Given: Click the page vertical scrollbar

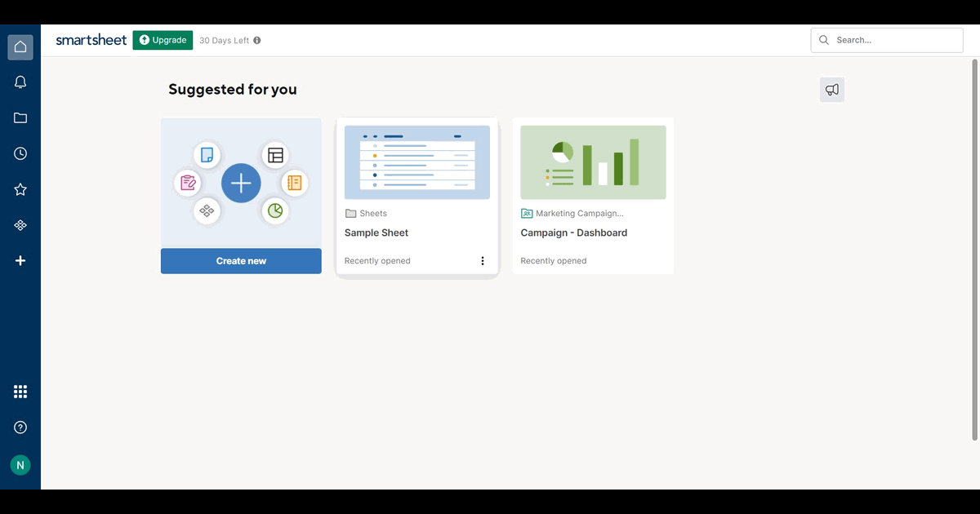Looking at the screenshot, I should pos(974,249).
